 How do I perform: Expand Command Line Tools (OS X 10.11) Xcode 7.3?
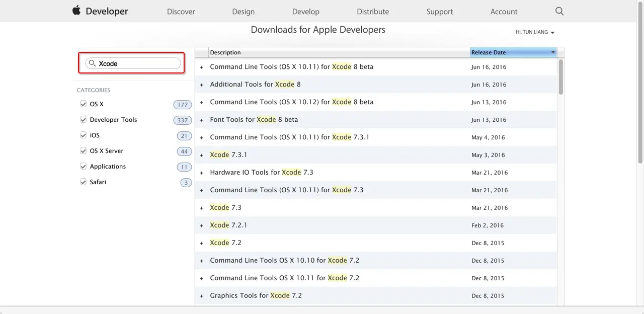(201, 190)
